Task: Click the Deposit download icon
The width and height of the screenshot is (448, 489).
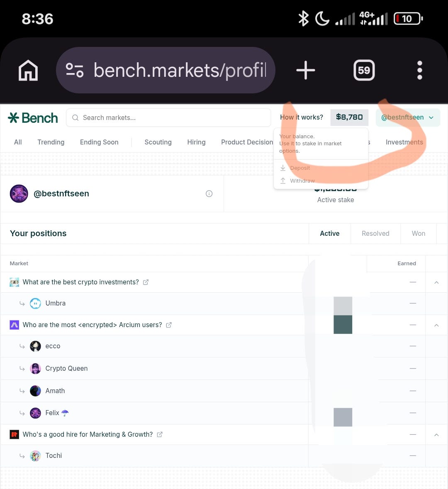Action: click(283, 168)
